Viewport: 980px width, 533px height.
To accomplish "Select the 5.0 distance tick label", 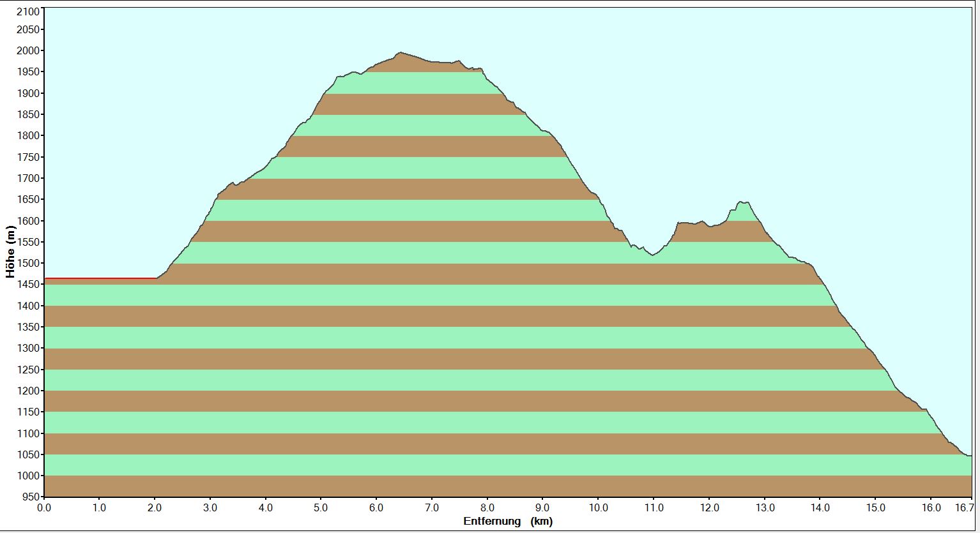I will [321, 508].
